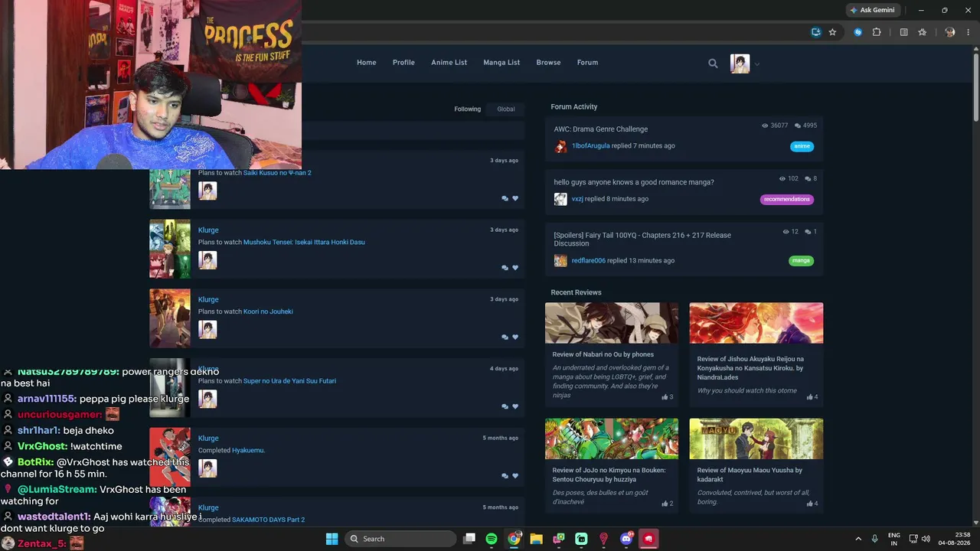
Task: Open Discord from the taskbar
Action: pos(626,539)
